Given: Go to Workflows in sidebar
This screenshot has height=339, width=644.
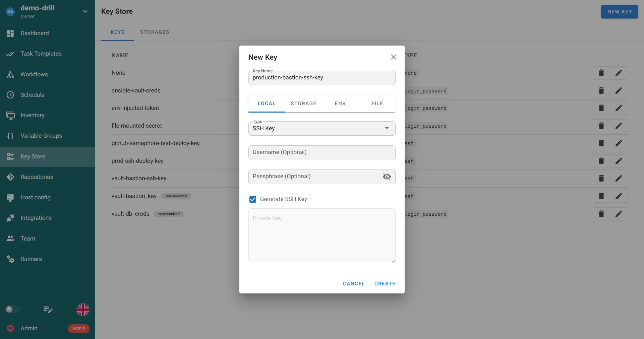Looking at the screenshot, I should 34,74.
